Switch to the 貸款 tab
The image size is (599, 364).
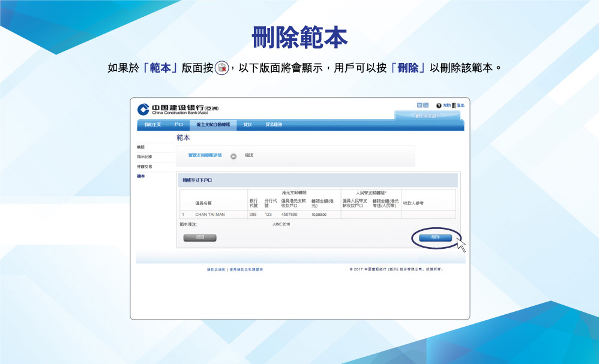(x=247, y=125)
